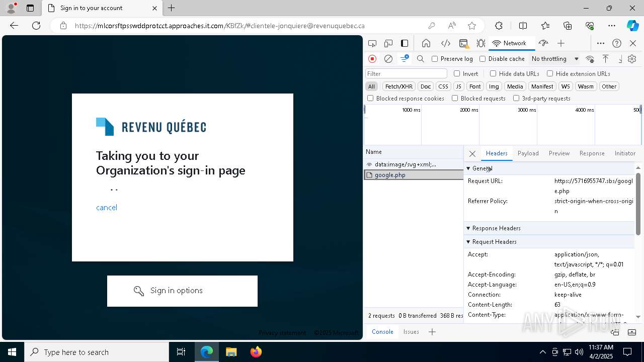Viewport: 644px width, 362px height.
Task: Click the Copilot icon in Edge toolbar
Action: (x=632, y=26)
